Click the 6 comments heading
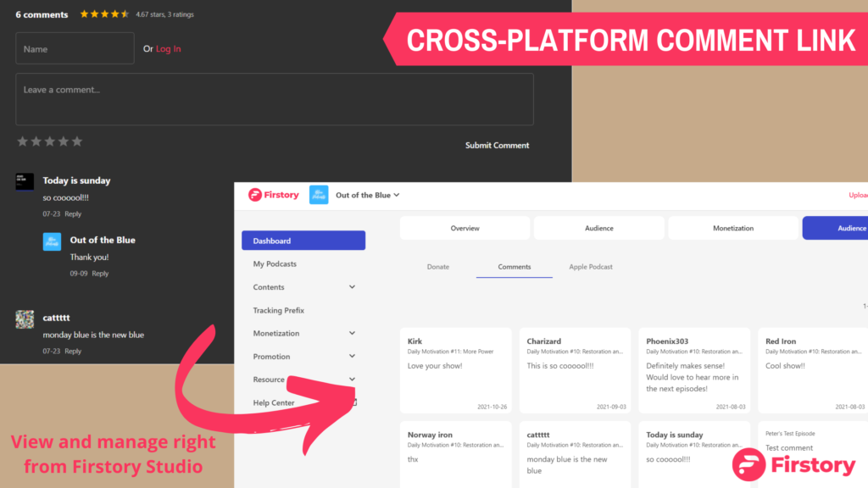Image resolution: width=868 pixels, height=488 pixels. (42, 14)
